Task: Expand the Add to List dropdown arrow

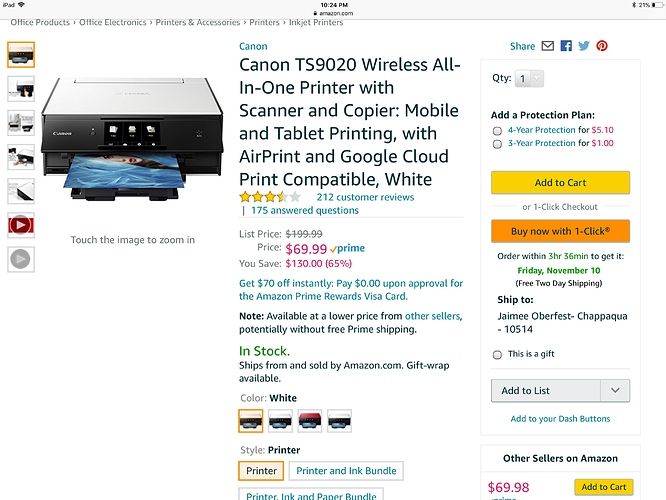Action: 615,391
